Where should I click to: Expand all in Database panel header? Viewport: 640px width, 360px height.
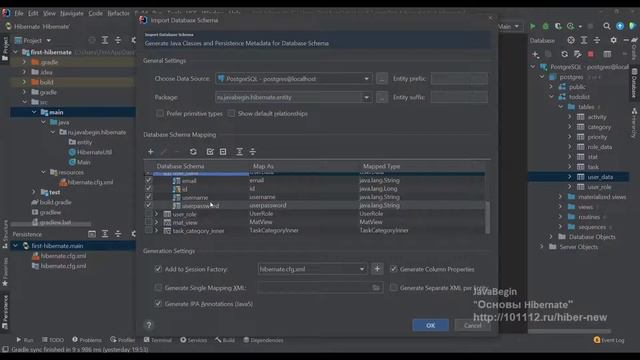(584, 40)
